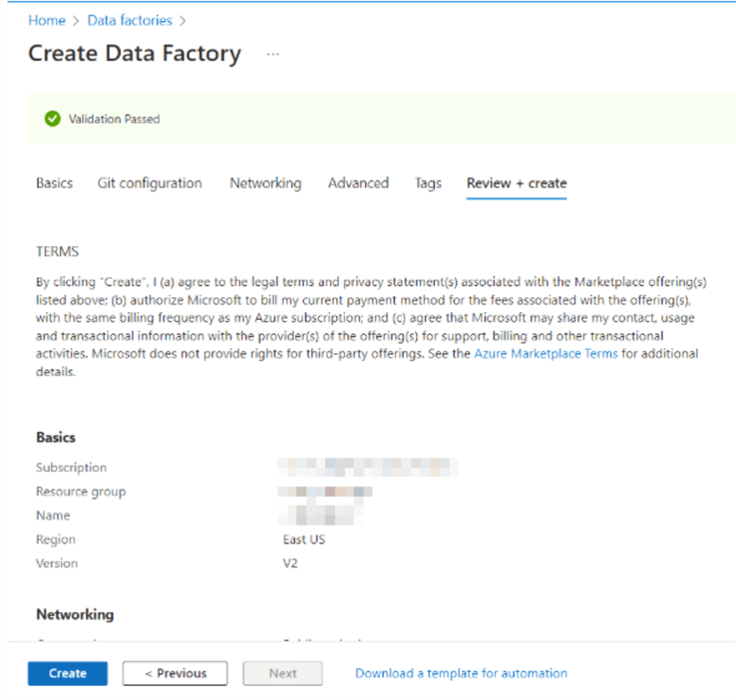
Task: Go back with the Previous button
Action: click(176, 673)
